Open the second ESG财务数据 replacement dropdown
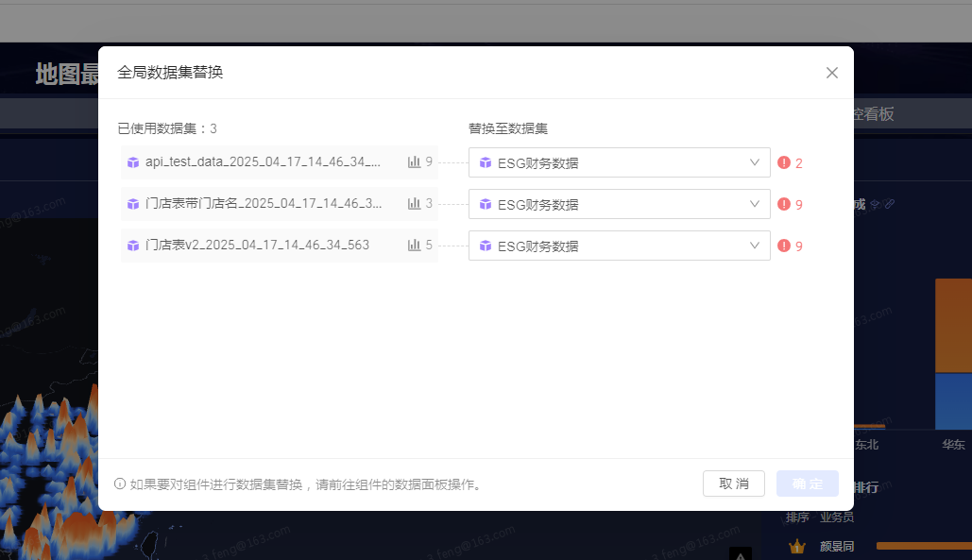Image resolution: width=972 pixels, height=560 pixels. point(620,204)
